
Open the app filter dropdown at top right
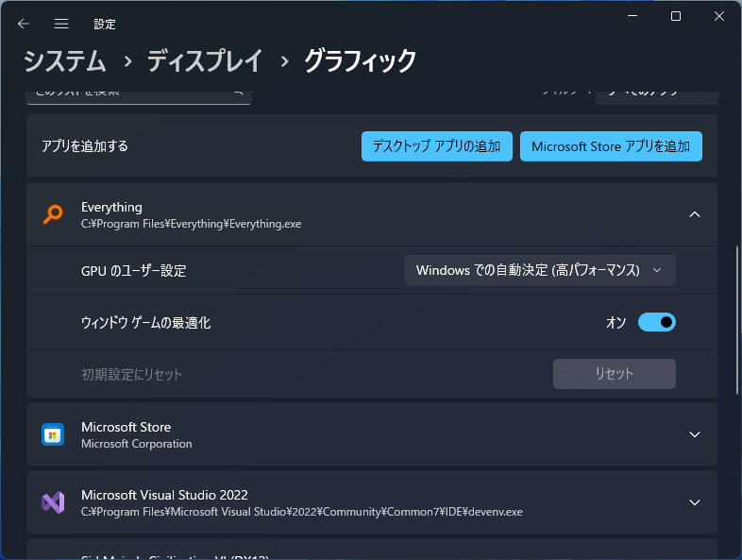point(657,96)
